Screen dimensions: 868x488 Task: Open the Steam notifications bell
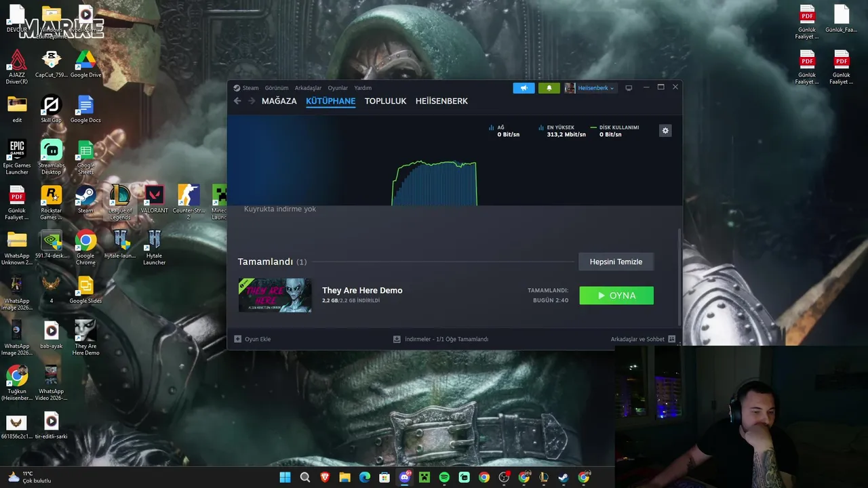pyautogui.click(x=549, y=88)
